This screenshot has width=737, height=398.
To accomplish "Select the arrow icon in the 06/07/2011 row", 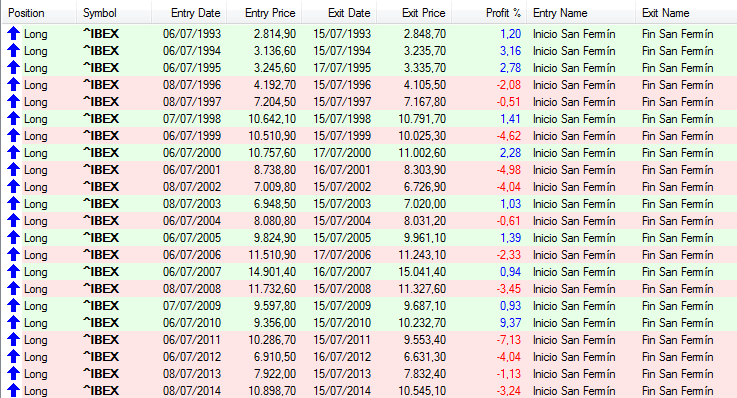I will [13, 340].
